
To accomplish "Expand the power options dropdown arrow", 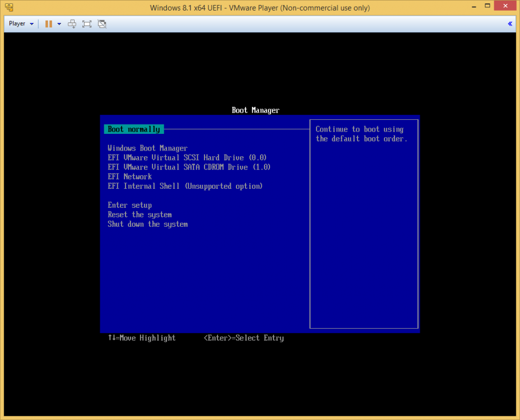I will tap(59, 24).
